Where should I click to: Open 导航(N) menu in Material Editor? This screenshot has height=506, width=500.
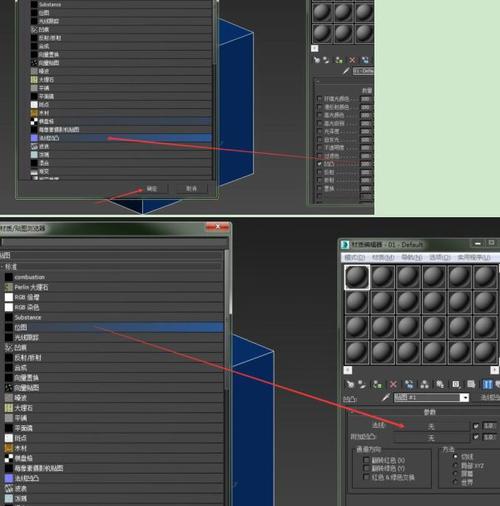pyautogui.click(x=412, y=258)
